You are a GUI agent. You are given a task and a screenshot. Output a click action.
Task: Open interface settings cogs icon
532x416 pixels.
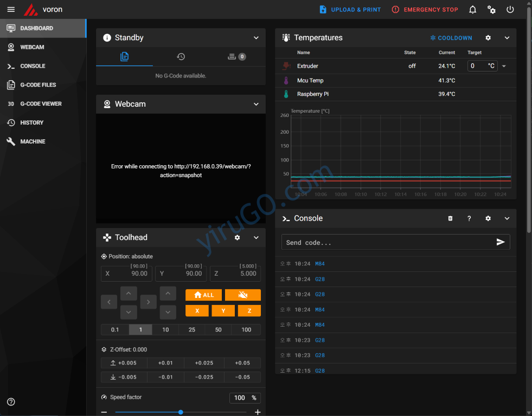click(x=491, y=10)
